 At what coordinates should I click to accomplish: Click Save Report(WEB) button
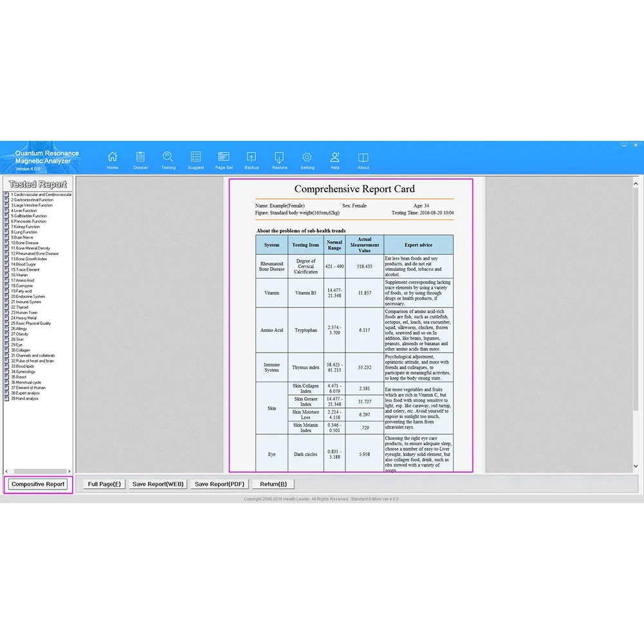158,484
